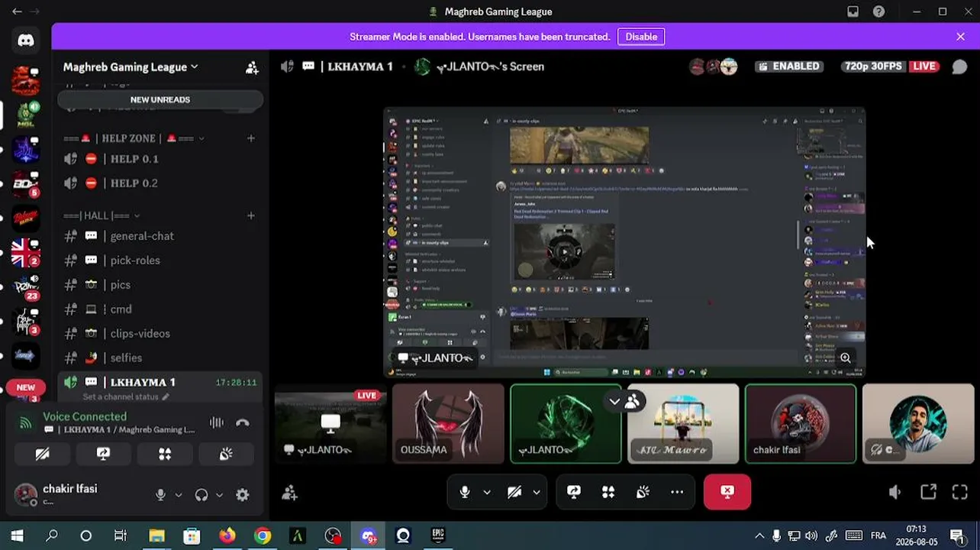The image size is (980, 550).
Task: Open the cmd channel
Action: [x=161, y=309]
